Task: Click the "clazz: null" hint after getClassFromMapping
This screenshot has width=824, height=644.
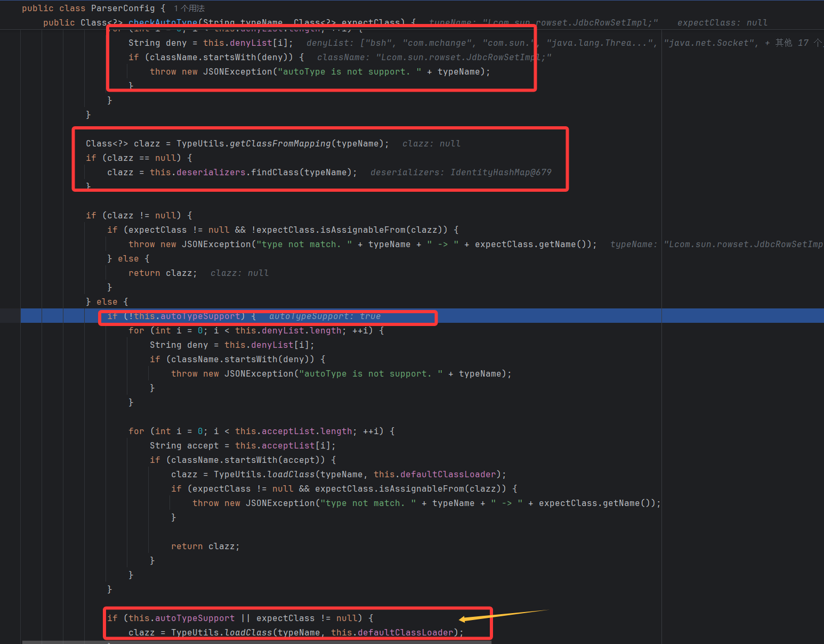Action: tap(431, 144)
